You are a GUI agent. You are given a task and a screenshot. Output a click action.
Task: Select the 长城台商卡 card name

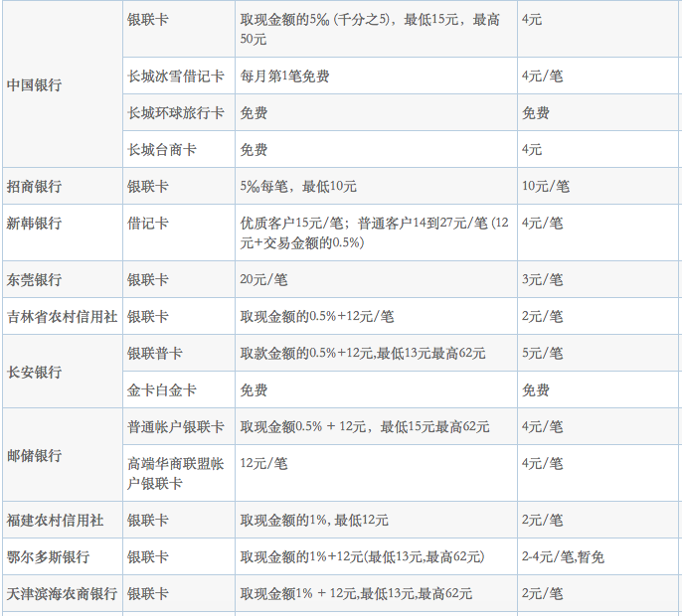(161, 150)
